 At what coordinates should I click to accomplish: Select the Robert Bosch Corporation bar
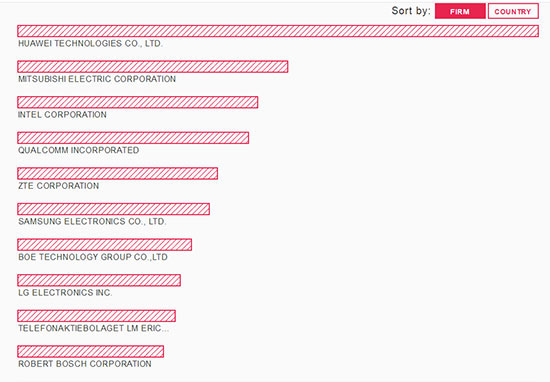pyautogui.click(x=90, y=351)
